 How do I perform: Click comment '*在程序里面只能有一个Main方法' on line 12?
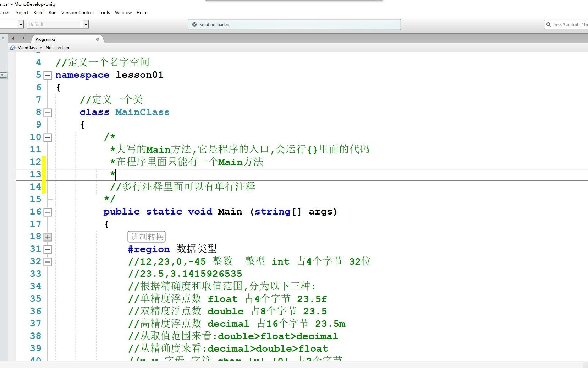[186, 162]
